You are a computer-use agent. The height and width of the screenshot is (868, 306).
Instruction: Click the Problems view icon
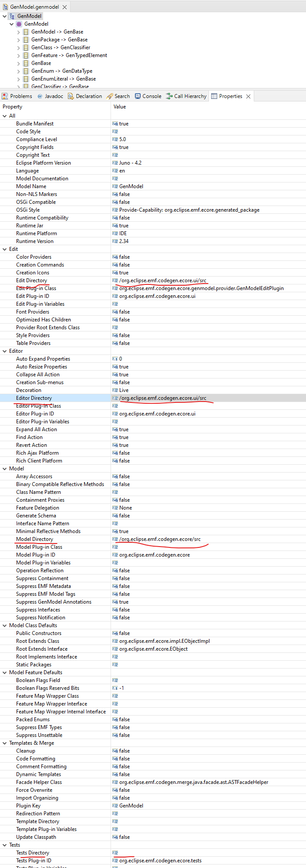coord(5,96)
